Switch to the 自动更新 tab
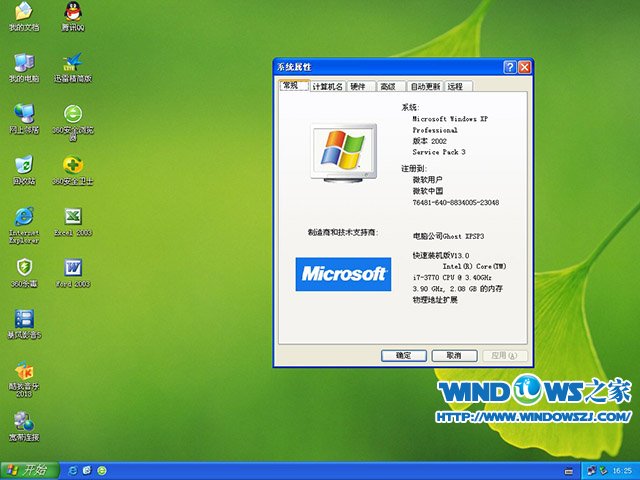Image resolution: width=640 pixels, height=480 pixels. point(425,87)
